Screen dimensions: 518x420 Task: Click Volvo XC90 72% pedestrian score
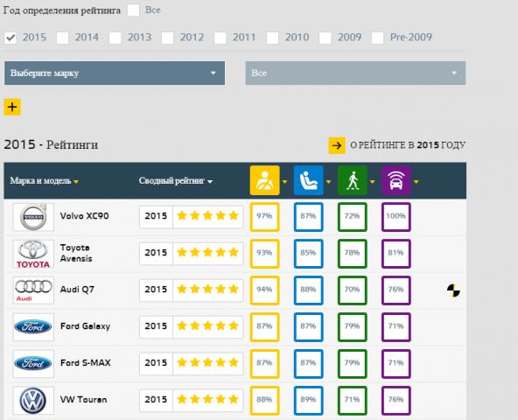point(352,217)
